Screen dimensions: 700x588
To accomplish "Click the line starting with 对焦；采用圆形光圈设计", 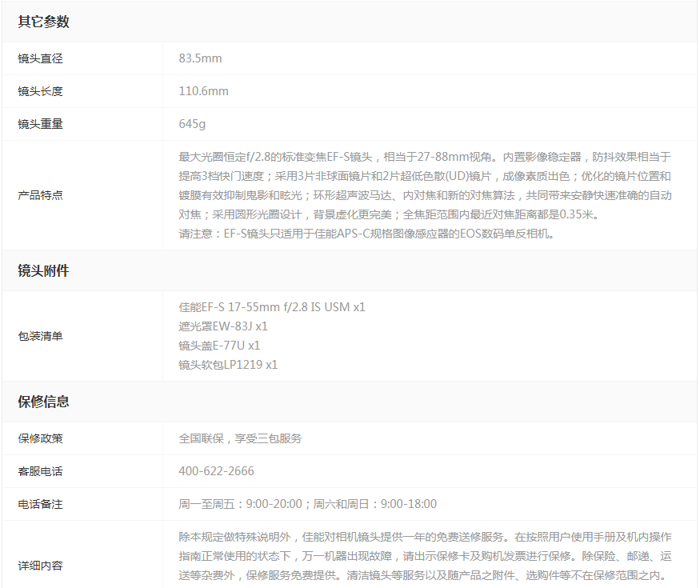I will pyautogui.click(x=389, y=214).
